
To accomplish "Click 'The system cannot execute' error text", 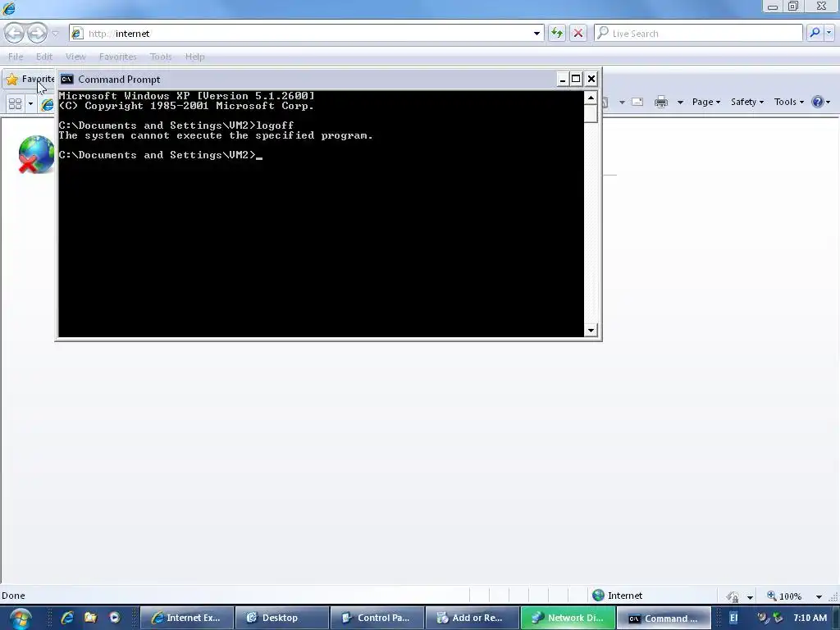I will point(216,135).
